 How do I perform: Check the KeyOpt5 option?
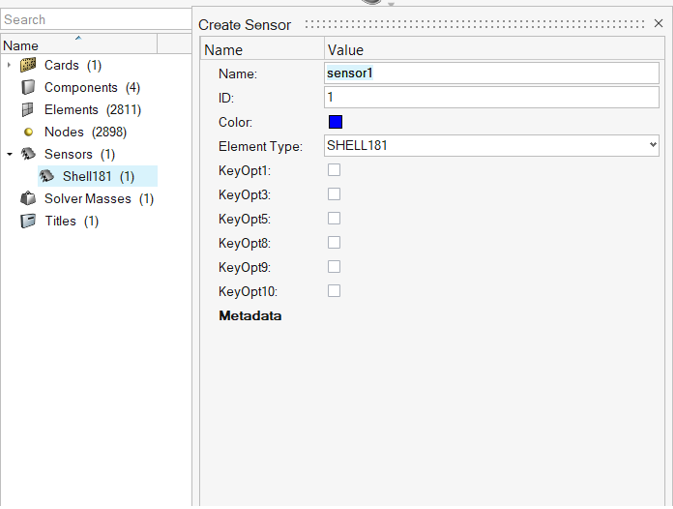334,218
